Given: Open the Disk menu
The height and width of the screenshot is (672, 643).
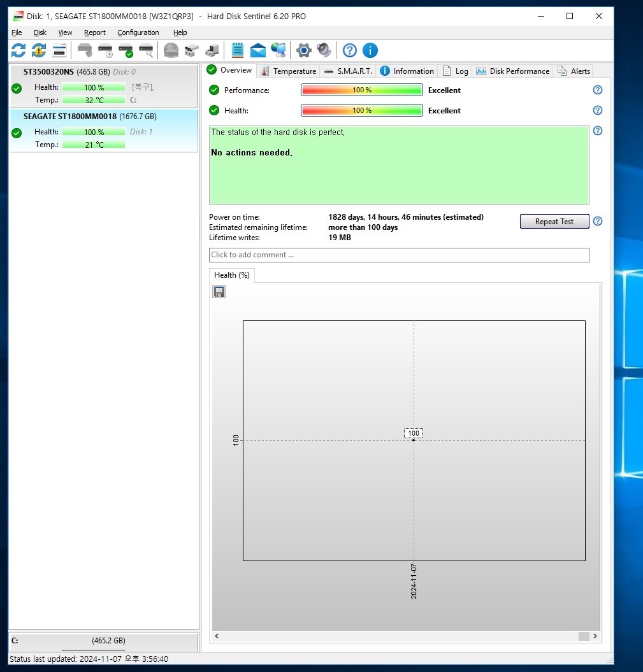Looking at the screenshot, I should click(40, 32).
